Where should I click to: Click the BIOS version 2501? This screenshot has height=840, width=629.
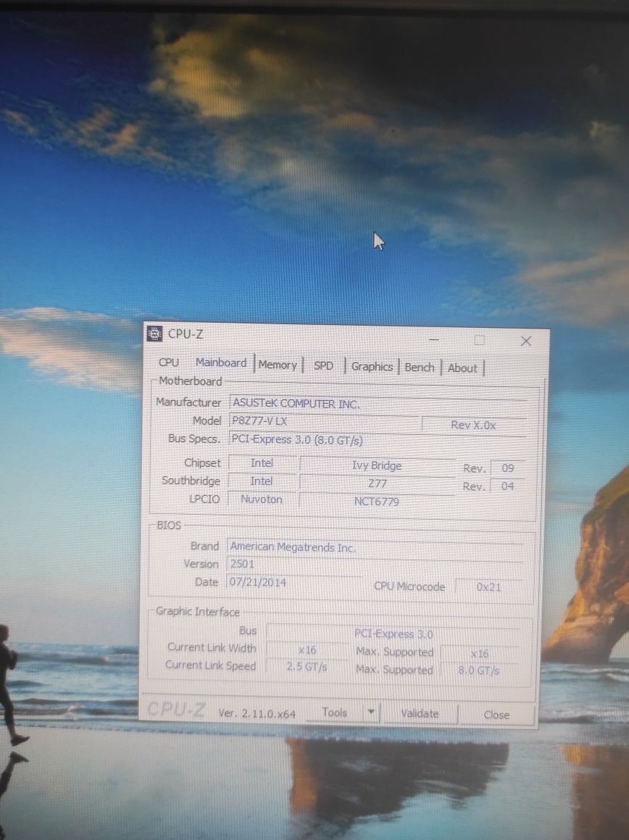375,565
